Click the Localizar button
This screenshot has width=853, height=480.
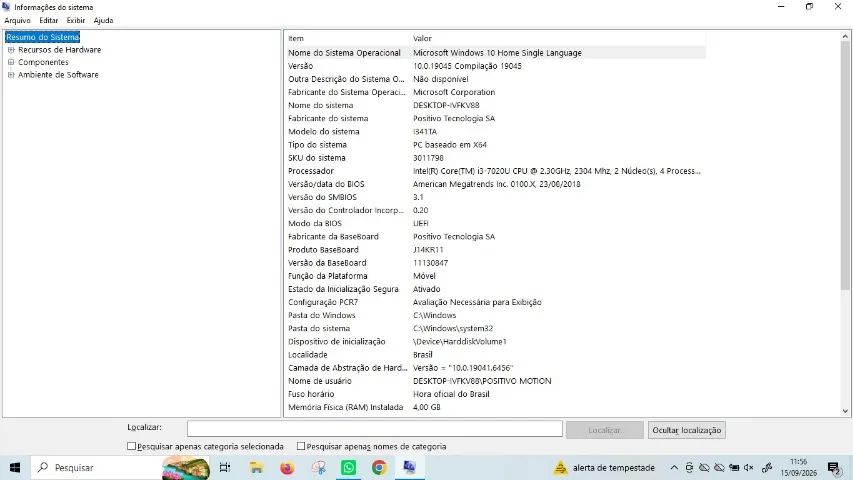604,430
